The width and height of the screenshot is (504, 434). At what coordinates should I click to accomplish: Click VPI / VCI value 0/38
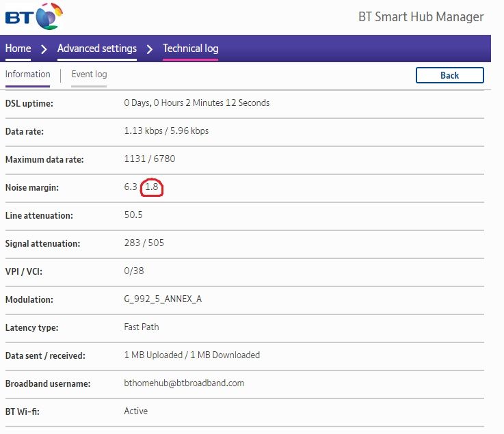(x=134, y=271)
